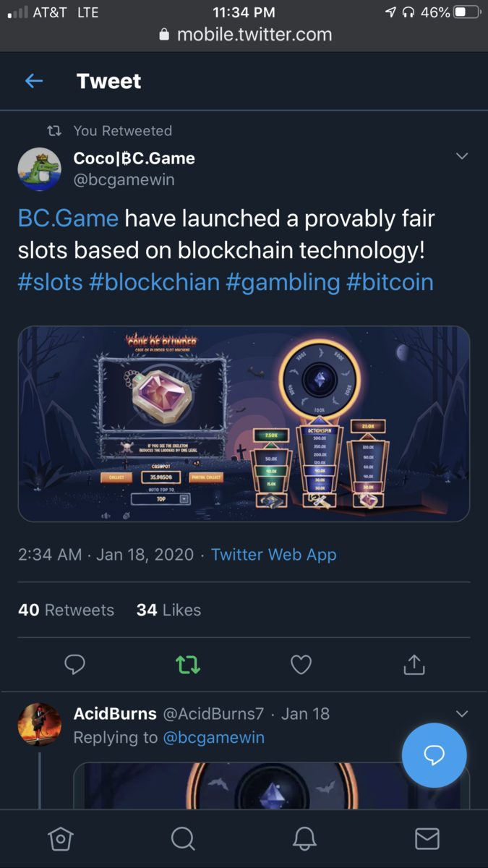Viewport: 488px width, 868px height.
Task: Undo retweet with the green retweet icon
Action: point(188,664)
